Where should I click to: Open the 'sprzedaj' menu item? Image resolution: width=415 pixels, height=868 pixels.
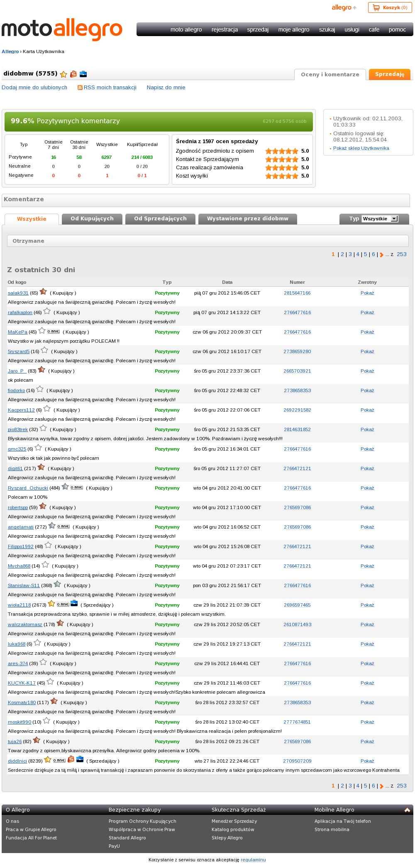click(258, 29)
